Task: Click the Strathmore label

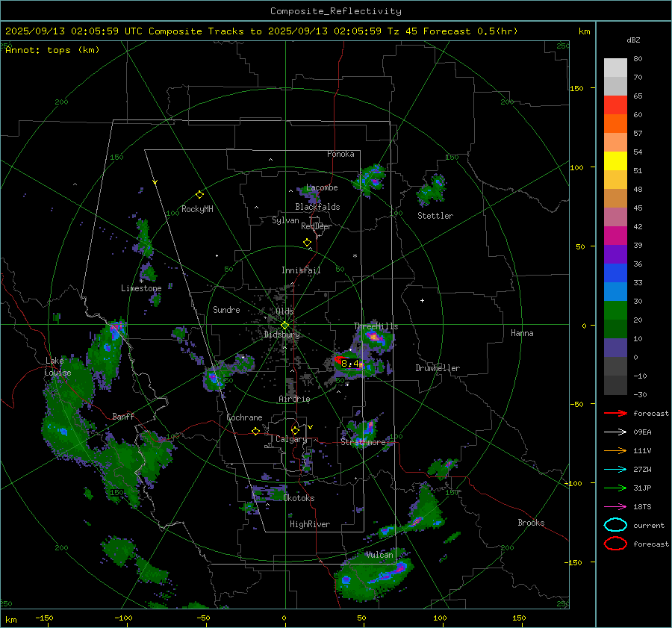Action: point(363,442)
